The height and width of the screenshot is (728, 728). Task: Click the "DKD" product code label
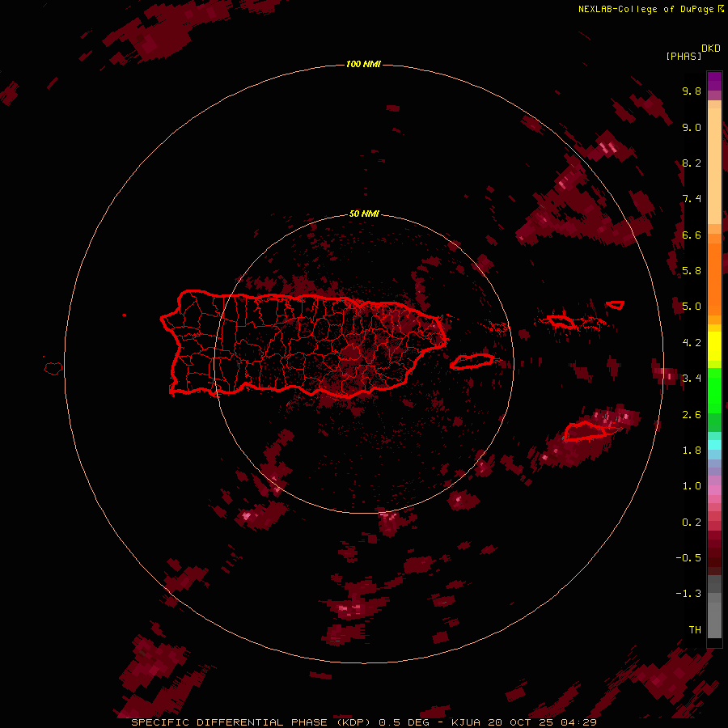pyautogui.click(x=711, y=49)
